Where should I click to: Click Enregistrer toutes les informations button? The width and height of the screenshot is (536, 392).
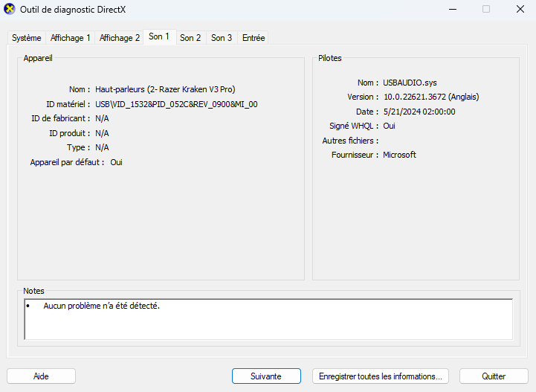point(381,376)
